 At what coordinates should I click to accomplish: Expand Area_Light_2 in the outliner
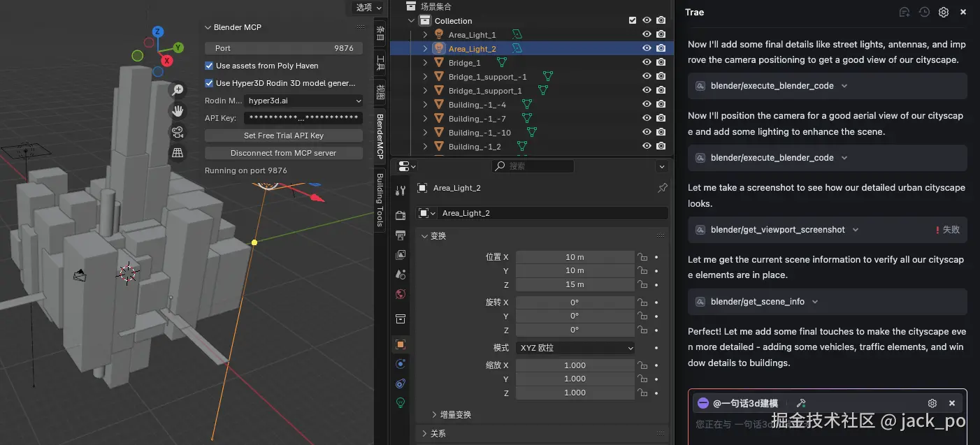point(425,48)
